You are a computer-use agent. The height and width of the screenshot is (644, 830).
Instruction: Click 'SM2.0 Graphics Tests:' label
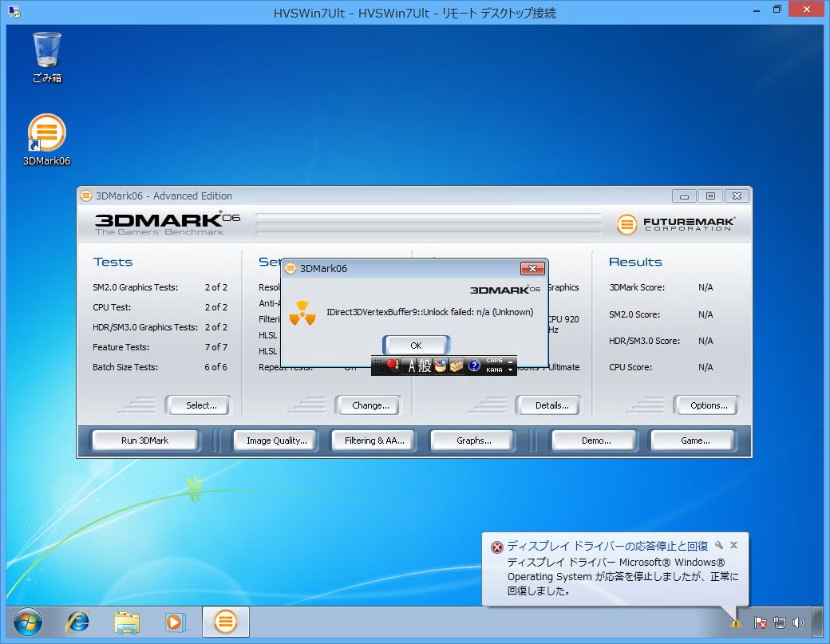tap(135, 287)
